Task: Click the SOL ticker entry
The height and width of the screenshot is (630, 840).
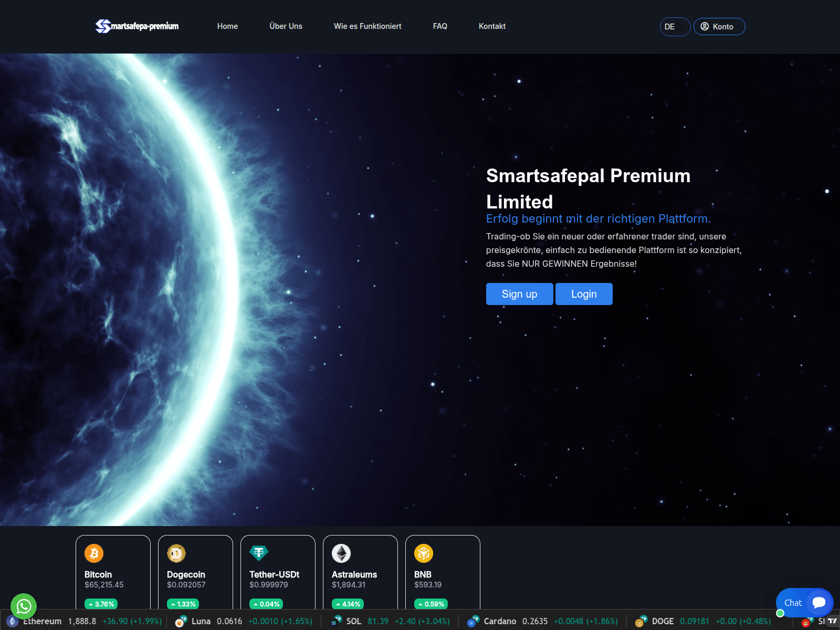Action: click(353, 621)
